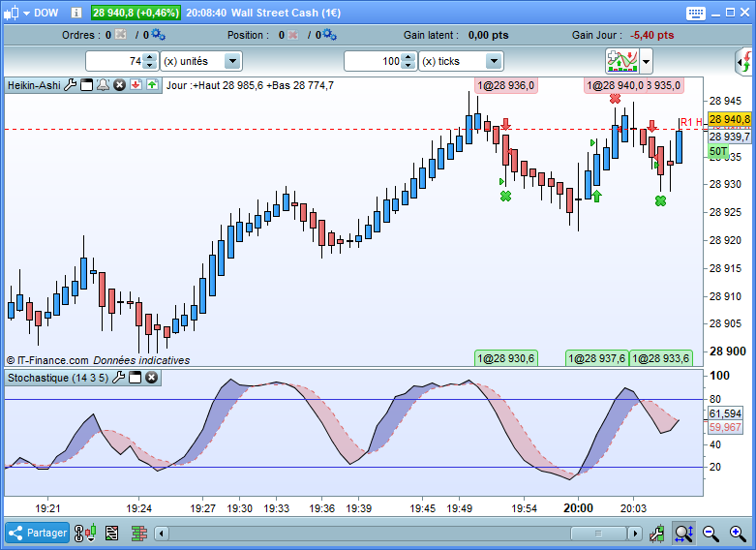The width and height of the screenshot is (756, 550).
Task: Click the instrument info icon next to DOW
Action: 76,13
